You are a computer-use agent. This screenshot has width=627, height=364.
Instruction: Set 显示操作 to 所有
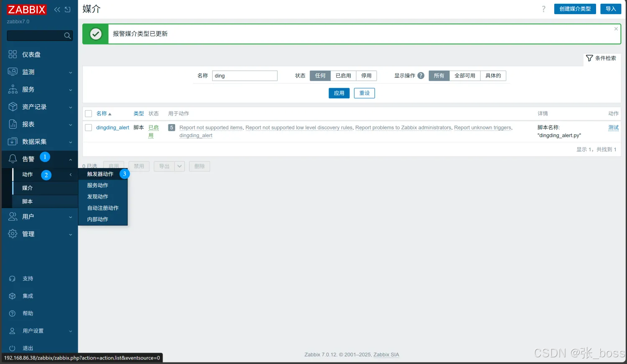pyautogui.click(x=439, y=76)
